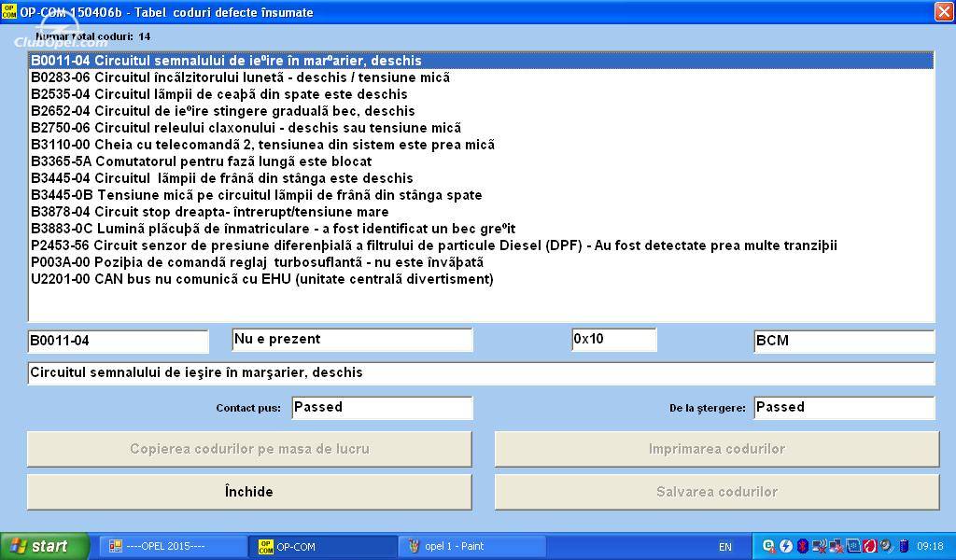This screenshot has height=560, width=956.
Task: Select the B0283-06 fault code row
Action: click(481, 77)
